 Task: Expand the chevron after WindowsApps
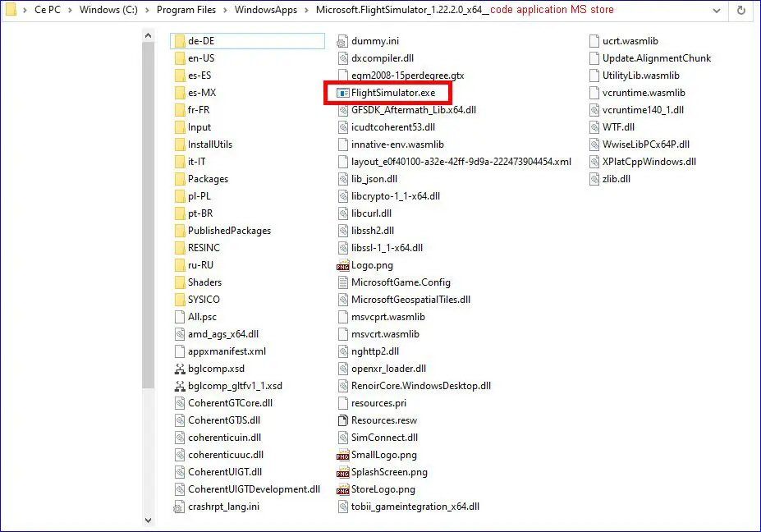(x=306, y=10)
